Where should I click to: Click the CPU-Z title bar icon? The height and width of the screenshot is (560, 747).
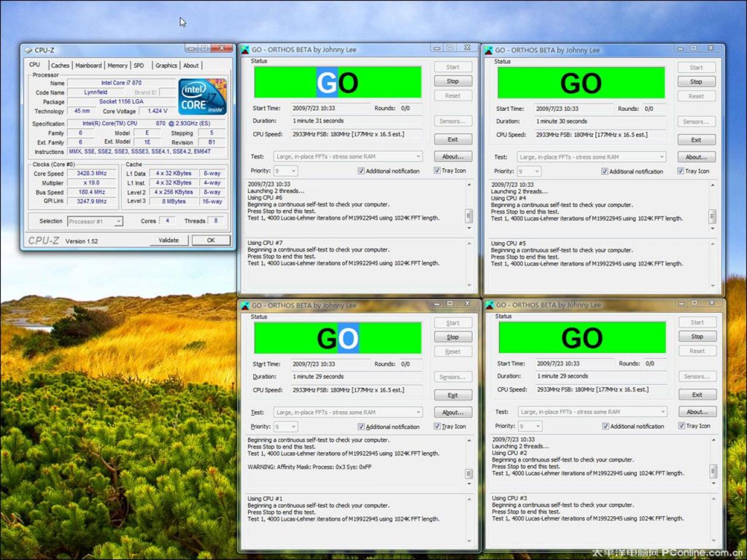[28, 50]
